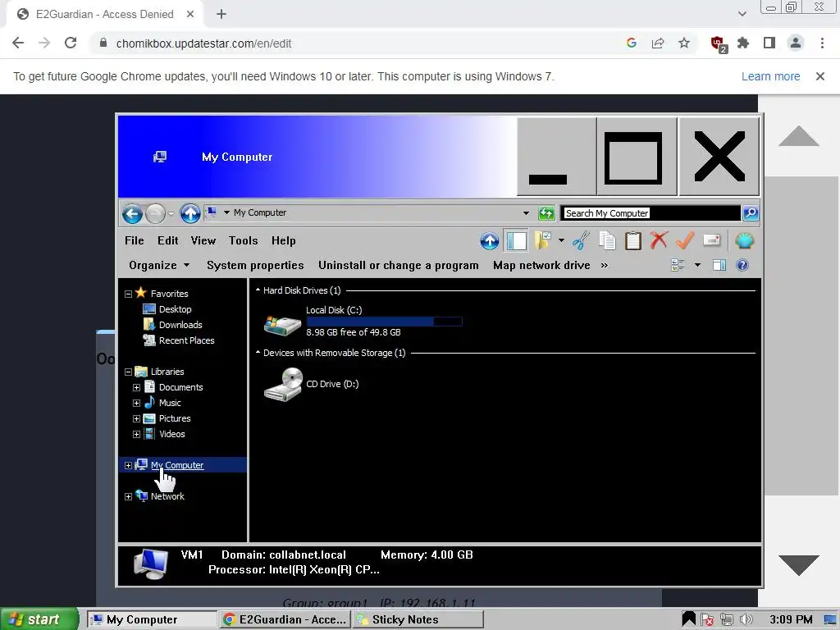Viewport: 840px width, 630px height.
Task: Click Map network drive
Action: click(x=541, y=265)
